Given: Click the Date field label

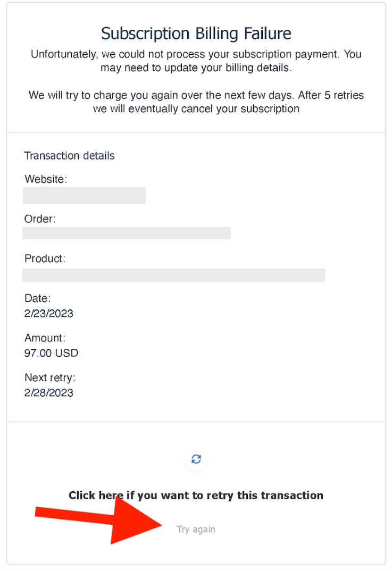Looking at the screenshot, I should 37,298.
